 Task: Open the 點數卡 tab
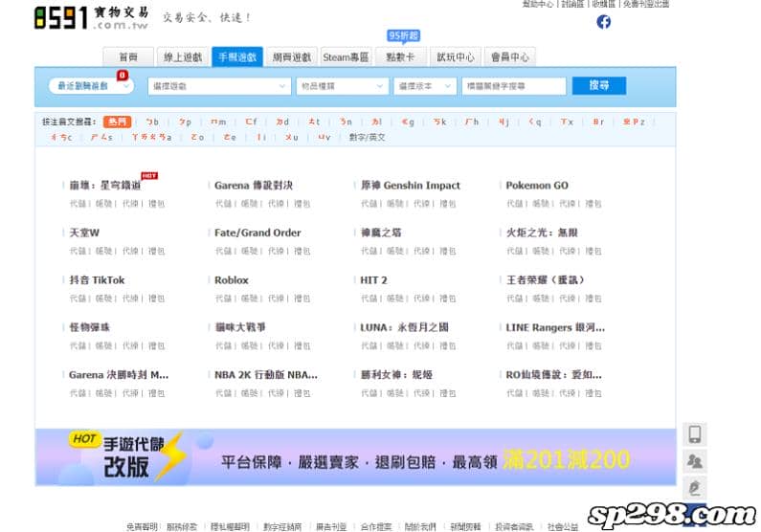400,56
